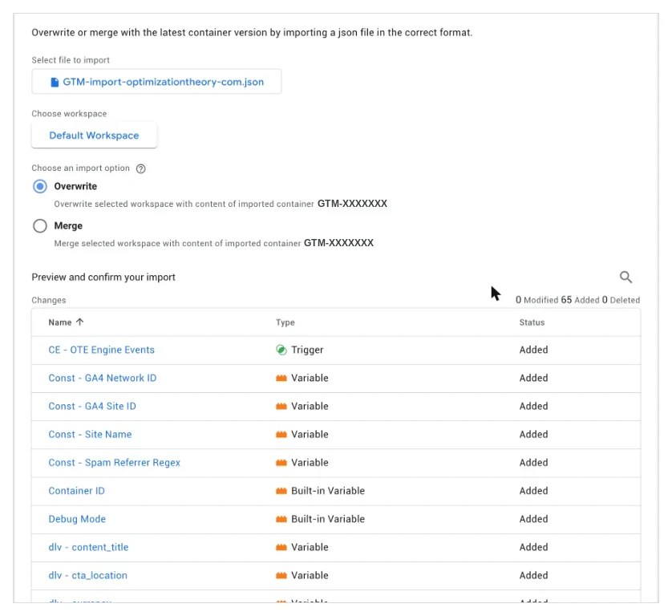This screenshot has width=672, height=616.
Task: Open the CE - OTE Engine Events link
Action: [101, 350]
